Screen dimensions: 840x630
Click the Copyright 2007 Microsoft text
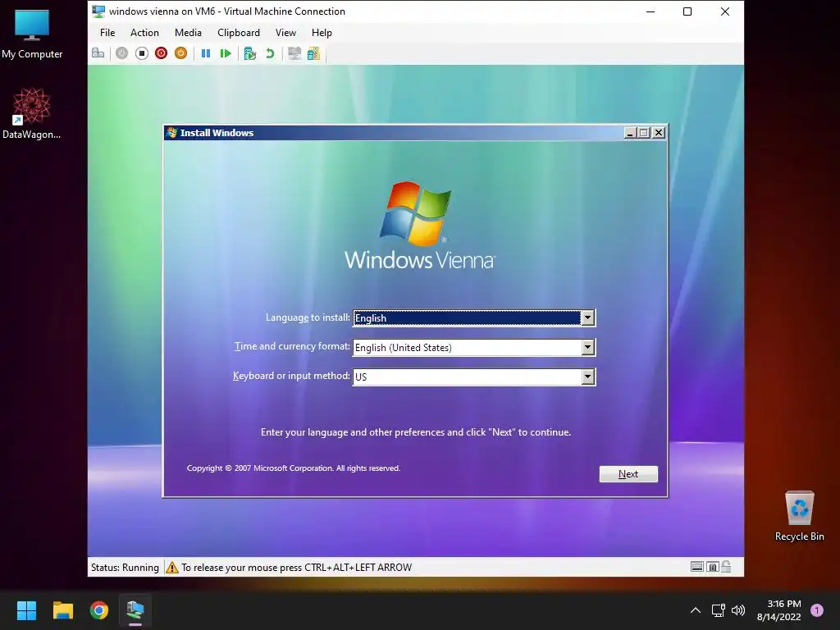294,468
